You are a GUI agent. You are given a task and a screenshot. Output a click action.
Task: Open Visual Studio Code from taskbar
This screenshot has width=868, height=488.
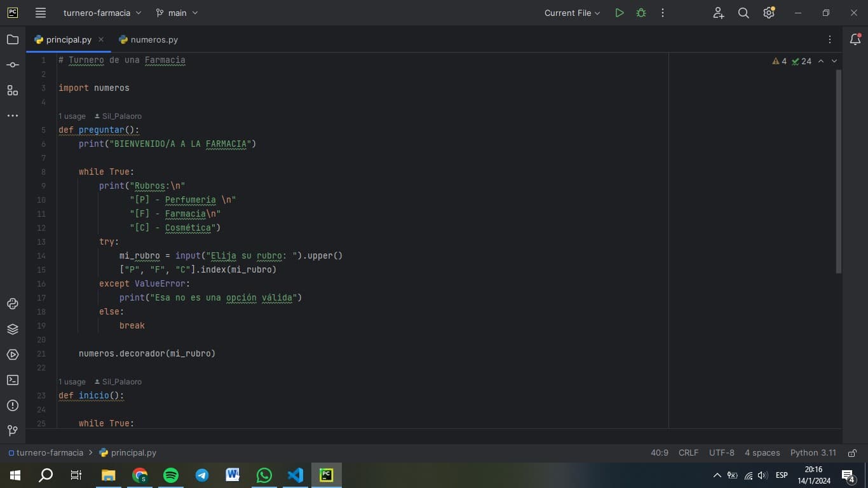point(295,475)
